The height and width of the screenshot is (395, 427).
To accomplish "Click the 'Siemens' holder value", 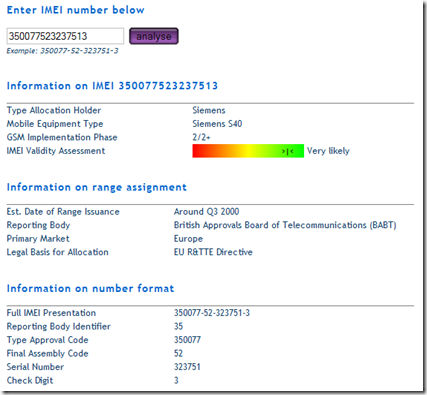I will click(209, 110).
